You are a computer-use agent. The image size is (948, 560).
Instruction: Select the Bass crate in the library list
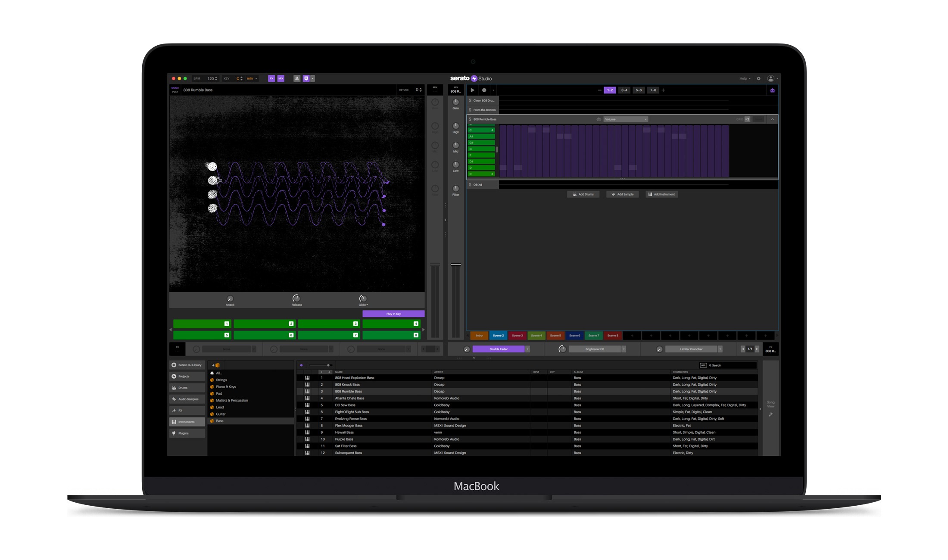(x=220, y=421)
